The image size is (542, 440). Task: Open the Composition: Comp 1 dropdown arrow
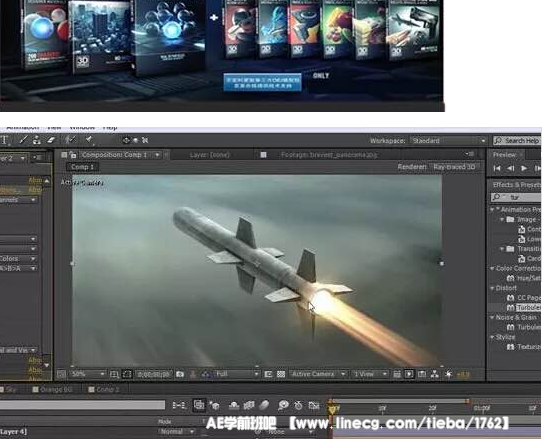pos(157,155)
